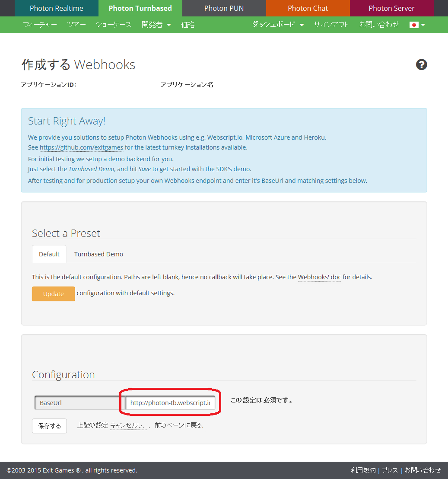Click the '作成する Webhooks' page title
This screenshot has height=479, width=448.
click(x=79, y=65)
